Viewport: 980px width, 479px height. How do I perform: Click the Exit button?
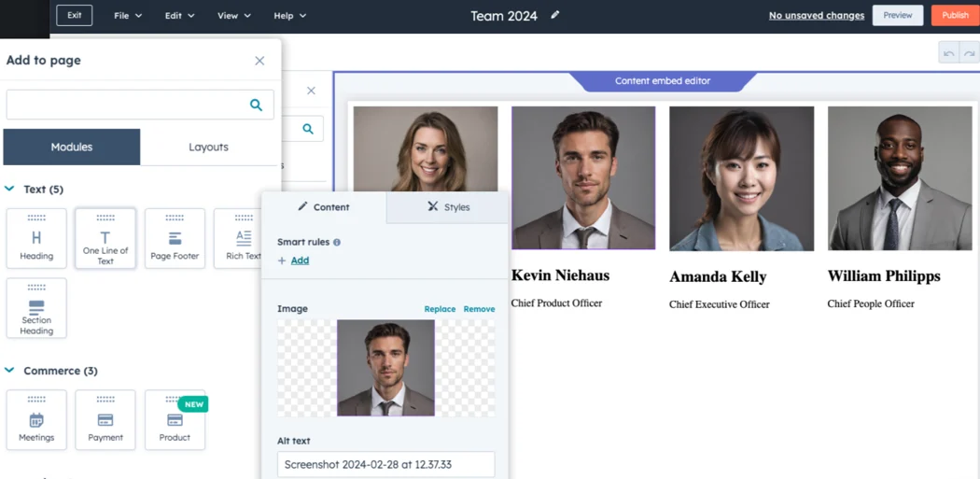(75, 16)
